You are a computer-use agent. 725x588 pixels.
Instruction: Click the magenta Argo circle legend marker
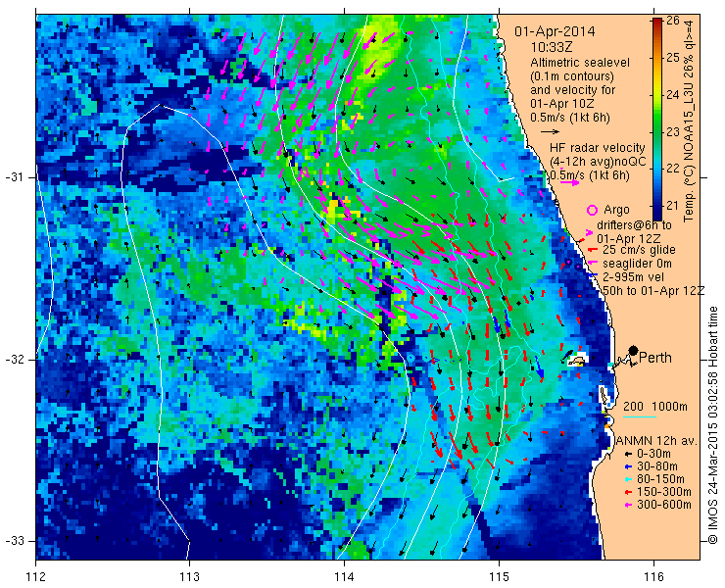click(592, 211)
